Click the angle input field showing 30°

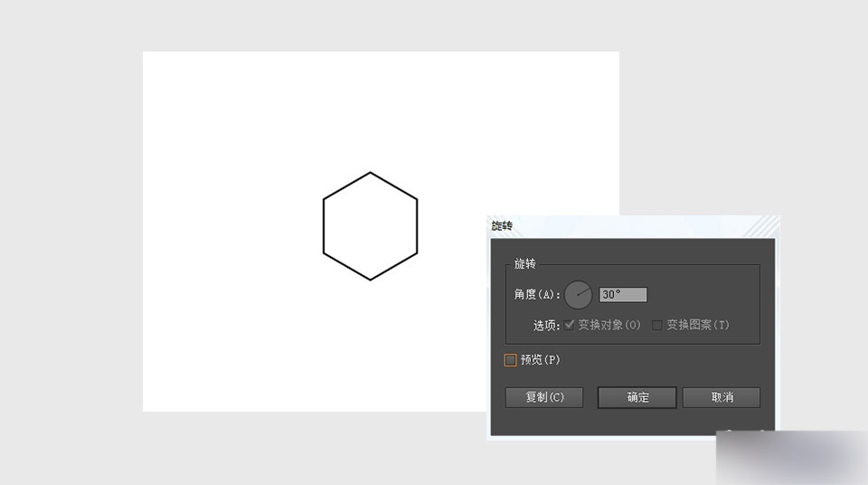click(x=623, y=294)
